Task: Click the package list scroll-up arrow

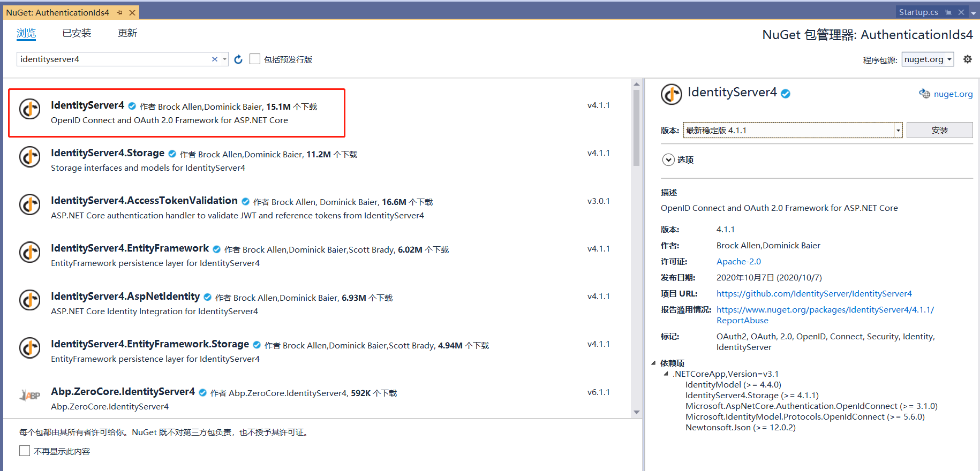Action: tap(636, 84)
